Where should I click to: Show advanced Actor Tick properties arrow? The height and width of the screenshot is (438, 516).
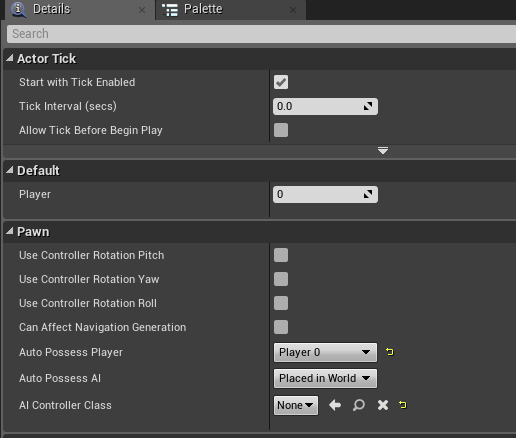tap(383, 151)
